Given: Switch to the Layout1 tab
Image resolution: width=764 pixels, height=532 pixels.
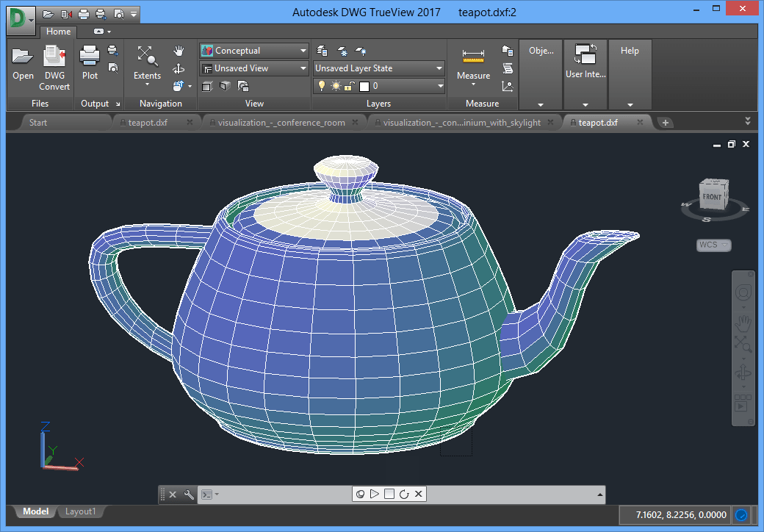Looking at the screenshot, I should (x=80, y=511).
